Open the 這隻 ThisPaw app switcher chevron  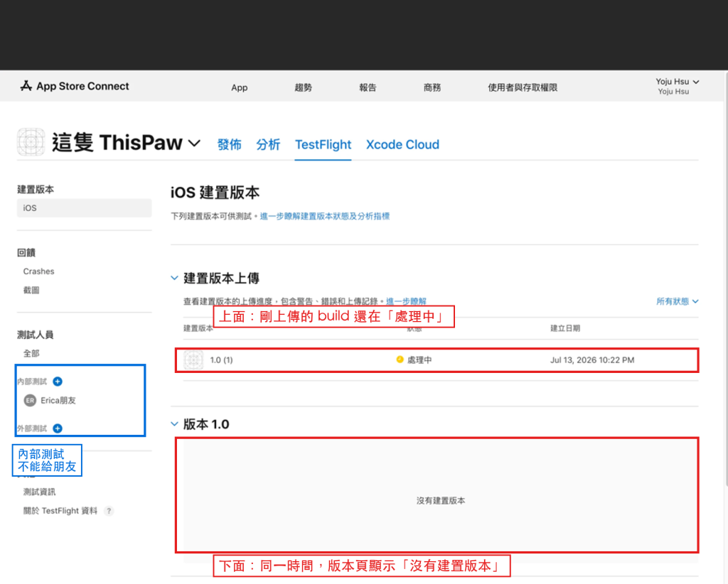194,143
